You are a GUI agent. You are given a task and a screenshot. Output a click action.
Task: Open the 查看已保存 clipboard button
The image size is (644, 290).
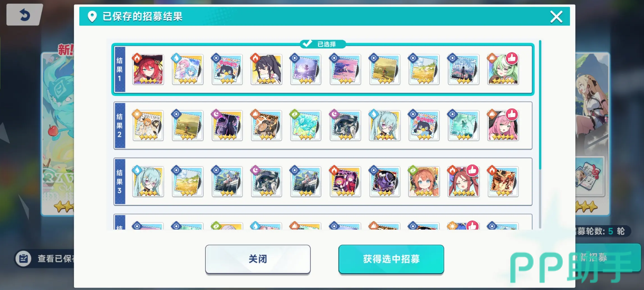tap(45, 258)
